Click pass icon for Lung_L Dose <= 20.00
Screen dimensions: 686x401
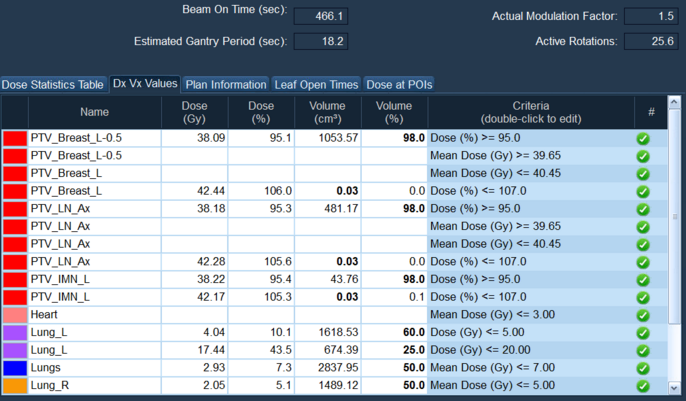pyautogui.click(x=643, y=350)
